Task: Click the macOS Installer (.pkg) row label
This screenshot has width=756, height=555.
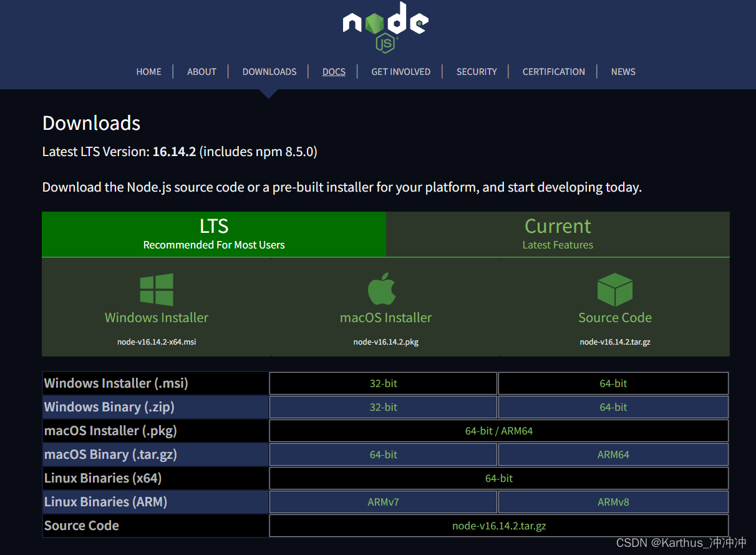Action: [x=110, y=431]
